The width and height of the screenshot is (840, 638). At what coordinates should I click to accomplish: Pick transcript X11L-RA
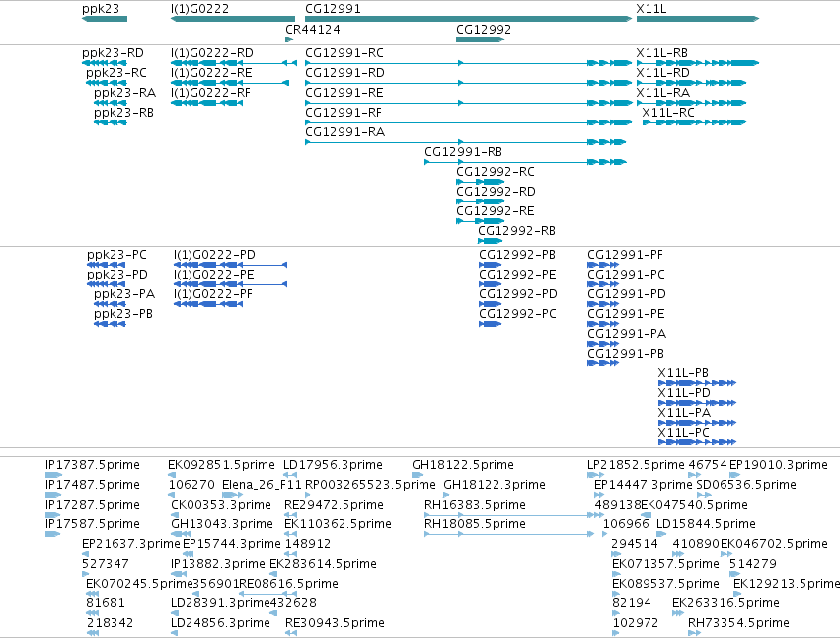(x=692, y=103)
